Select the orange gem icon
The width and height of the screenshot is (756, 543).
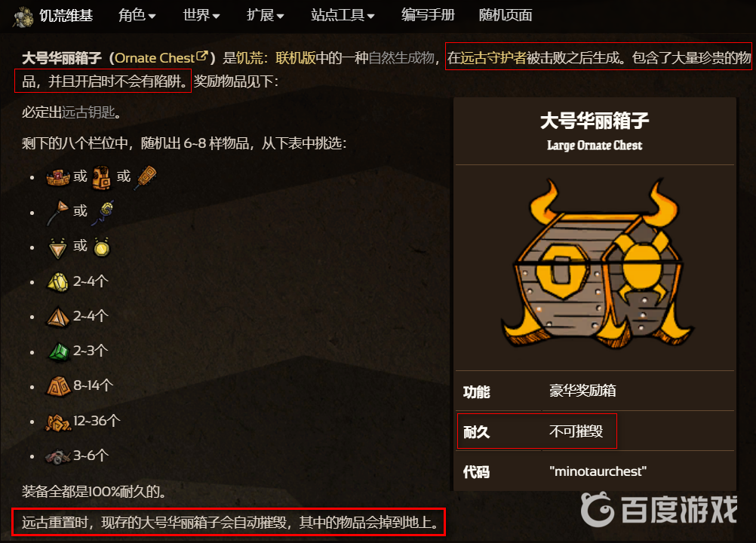tap(58, 317)
